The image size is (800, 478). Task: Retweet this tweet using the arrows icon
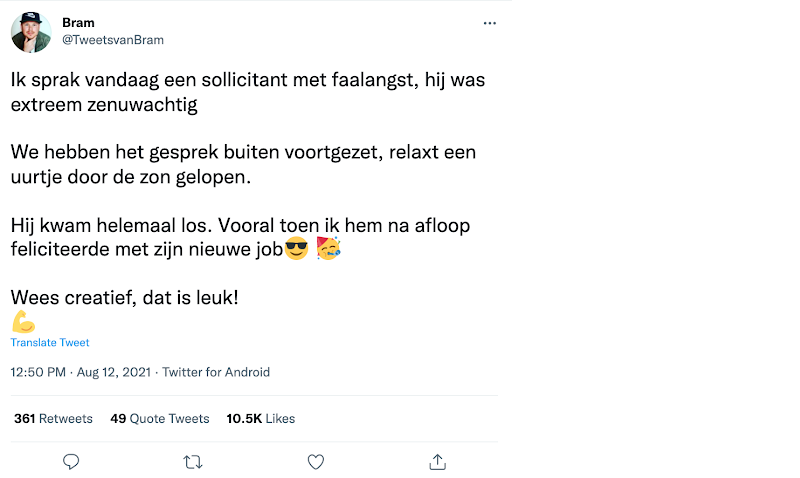tap(193, 461)
